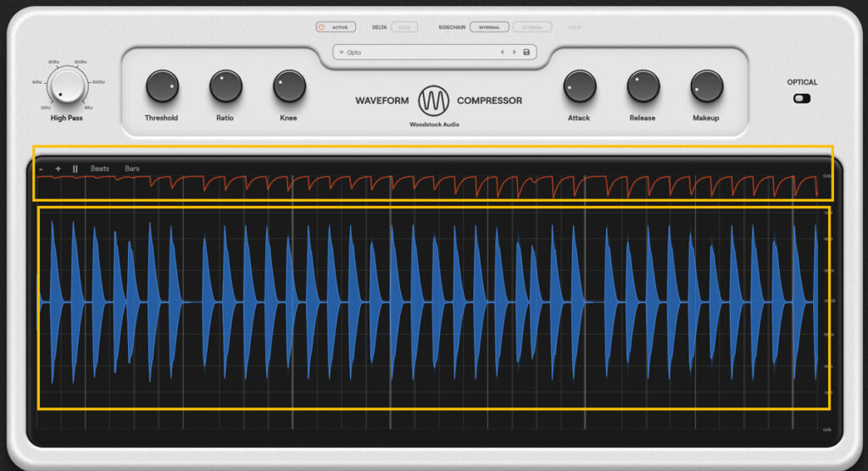The image size is (868, 471).
Task: Toggle the Optical mode switch
Action: click(802, 98)
